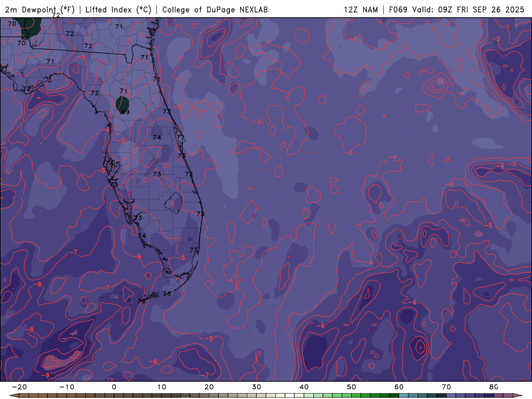Click the "10" colorbar scale label
Viewport: 532px width, 399px height.
point(162,387)
